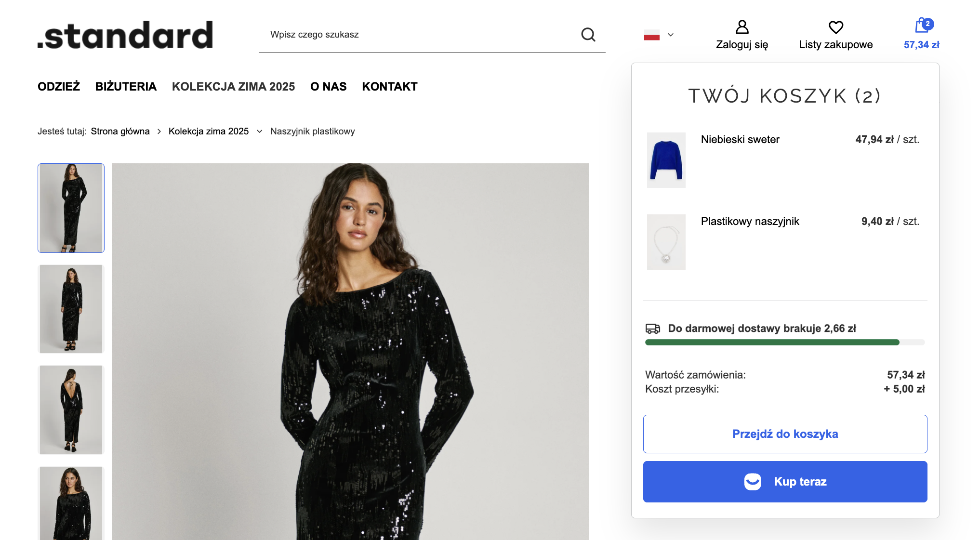Go to Strona główna breadcrumb
This screenshot has width=980, height=540.
pyautogui.click(x=120, y=132)
